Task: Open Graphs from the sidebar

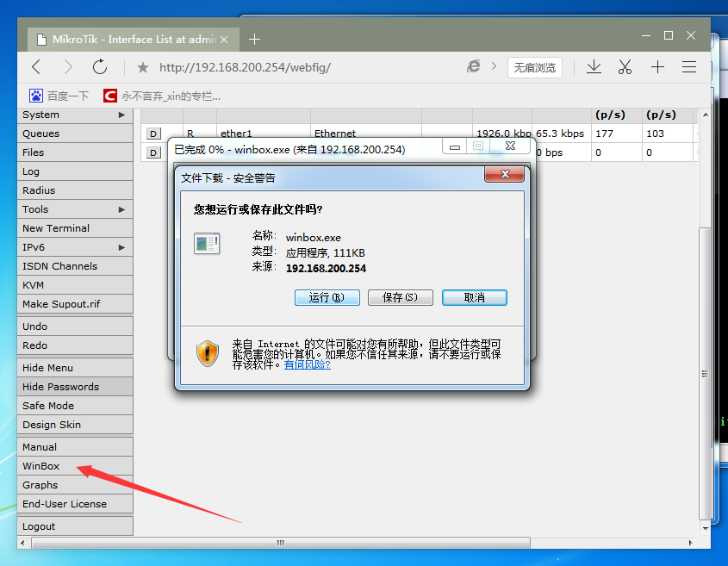Action: pos(75,485)
